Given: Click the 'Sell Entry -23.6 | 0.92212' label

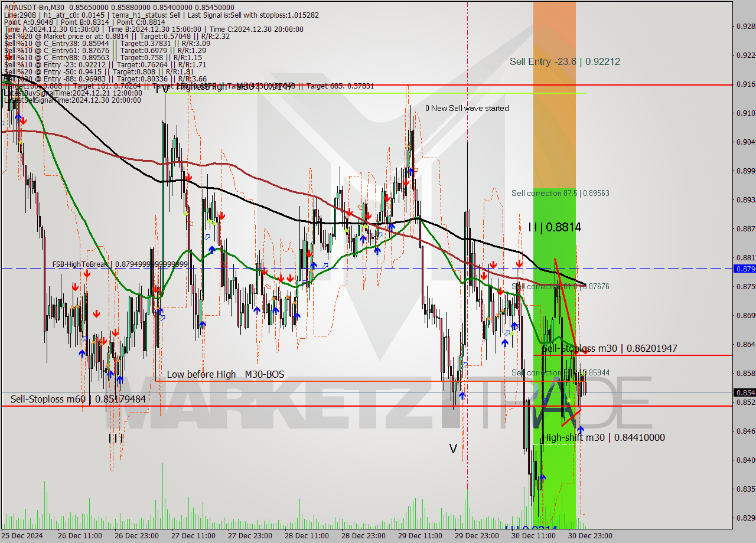Looking at the screenshot, I should point(565,61).
